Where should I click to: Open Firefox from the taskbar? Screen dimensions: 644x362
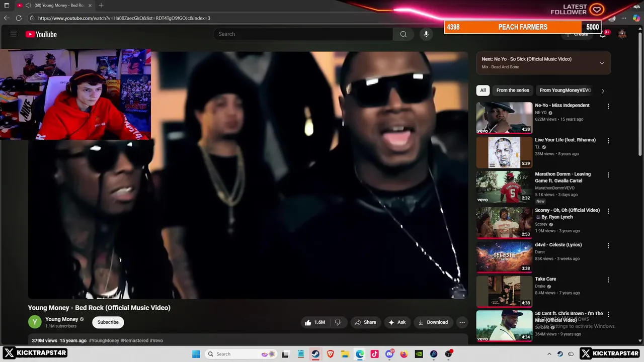click(x=404, y=354)
